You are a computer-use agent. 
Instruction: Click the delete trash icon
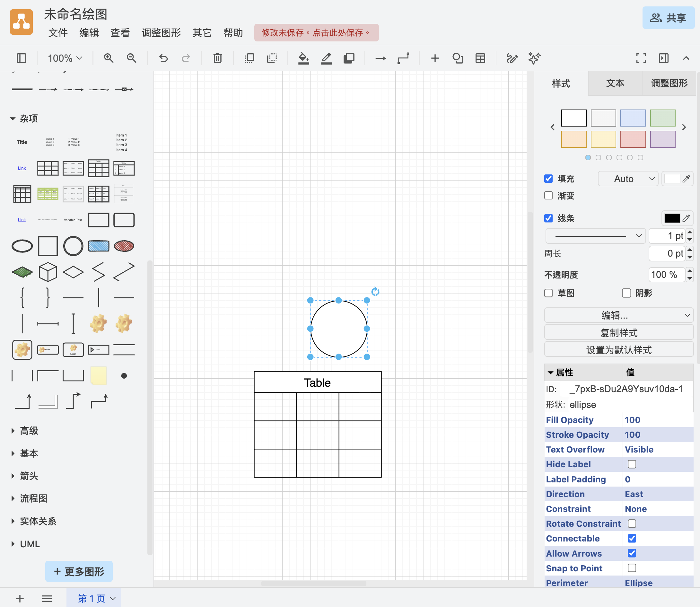[x=217, y=58]
